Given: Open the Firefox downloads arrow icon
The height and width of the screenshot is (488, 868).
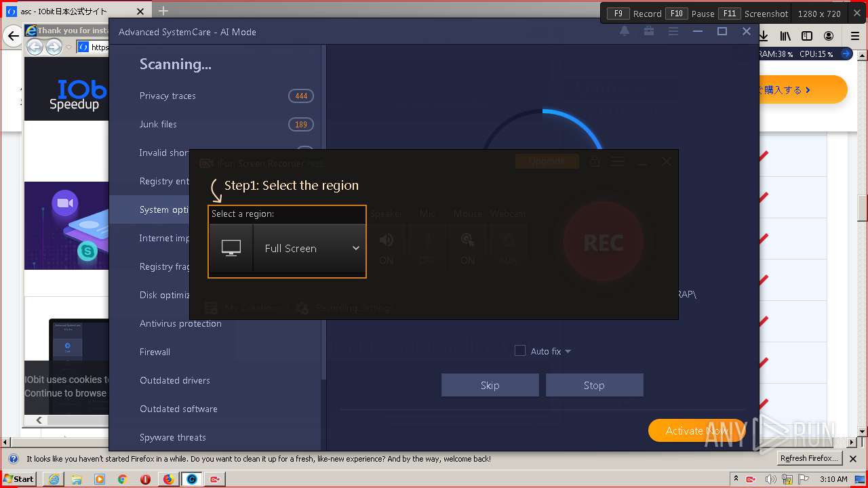Looking at the screenshot, I should click(764, 36).
